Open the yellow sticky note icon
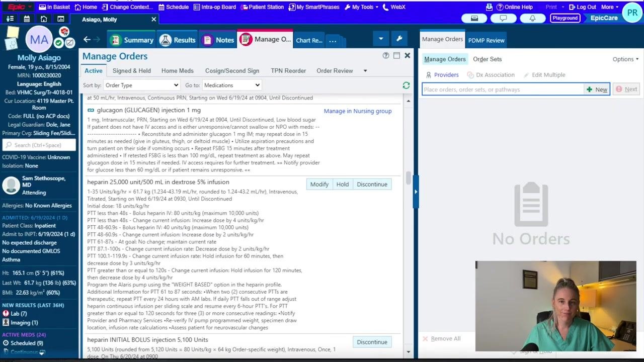This screenshot has width=644, height=362. 13,33
